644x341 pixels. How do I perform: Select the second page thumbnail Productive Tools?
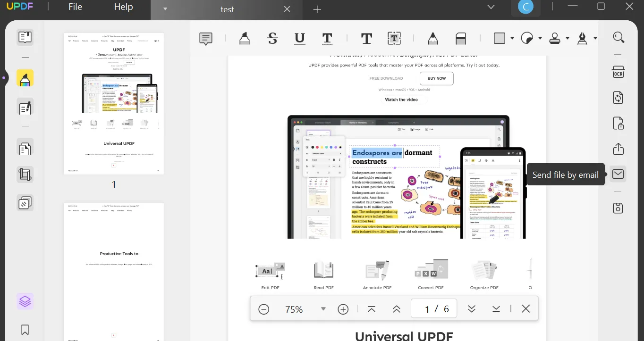(114, 272)
